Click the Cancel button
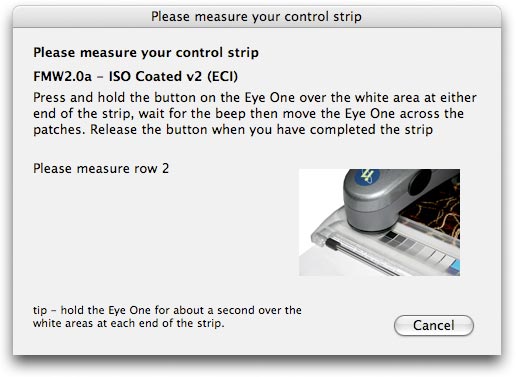The image size is (516, 377). 434,325
